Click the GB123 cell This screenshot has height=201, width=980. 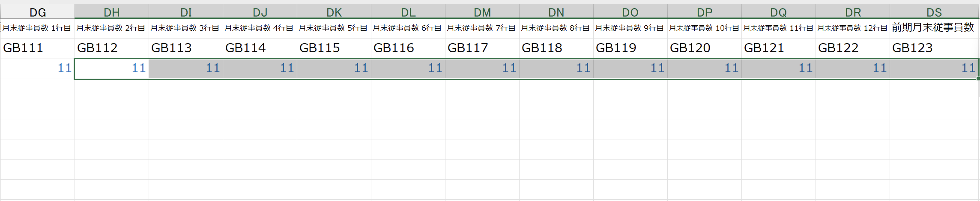pyautogui.click(x=934, y=48)
